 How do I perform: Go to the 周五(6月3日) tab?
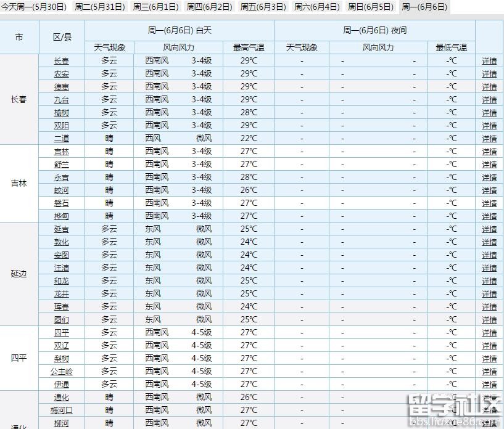coord(263,7)
